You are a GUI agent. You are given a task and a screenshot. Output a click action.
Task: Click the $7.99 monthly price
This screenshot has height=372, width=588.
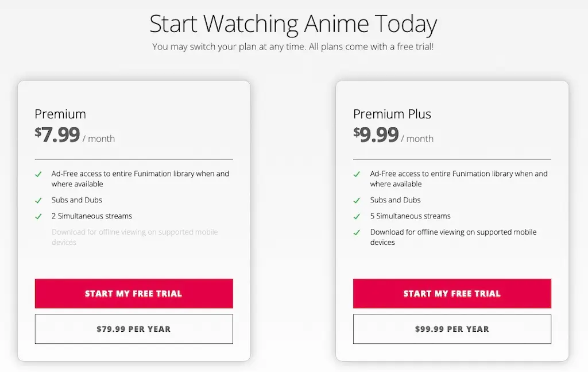pyautogui.click(x=57, y=135)
